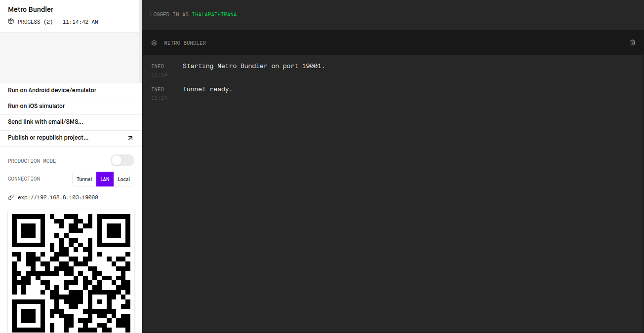Viewport: 644px width, 333px height.
Task: Select the Tunnel connection option
Action: pos(84,179)
